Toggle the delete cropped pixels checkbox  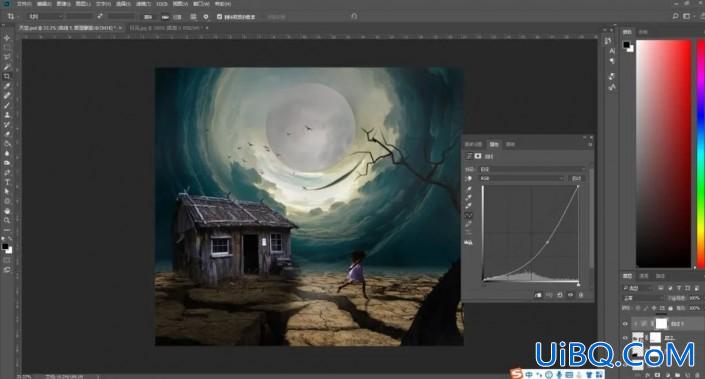(219, 17)
